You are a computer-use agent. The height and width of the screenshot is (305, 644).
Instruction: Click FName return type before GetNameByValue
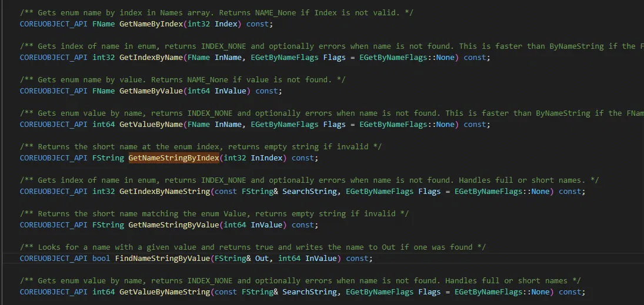pos(104,91)
